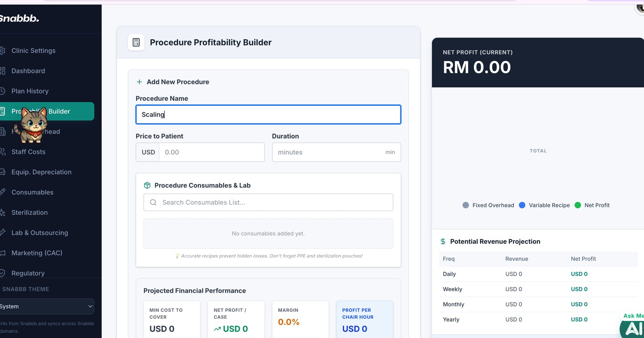Click the RM 0.00 net profit value

pos(477,67)
